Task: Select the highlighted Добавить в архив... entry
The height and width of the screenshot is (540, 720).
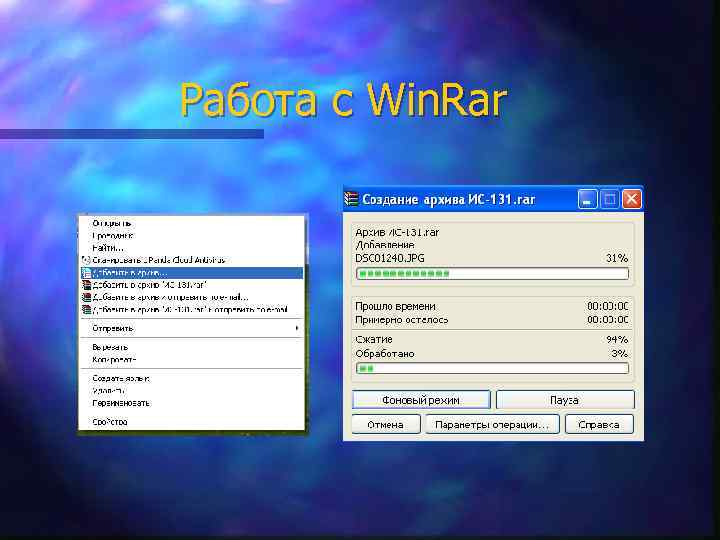Action: [192, 273]
